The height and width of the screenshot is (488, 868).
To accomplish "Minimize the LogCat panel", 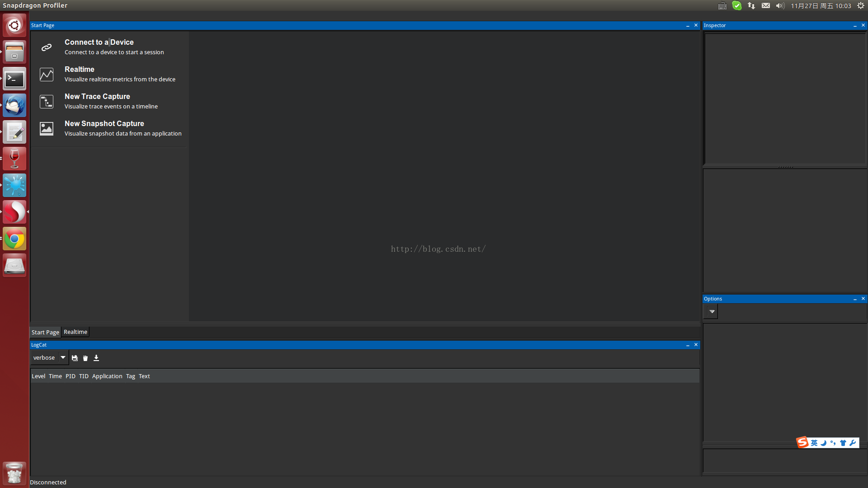I will click(x=688, y=345).
